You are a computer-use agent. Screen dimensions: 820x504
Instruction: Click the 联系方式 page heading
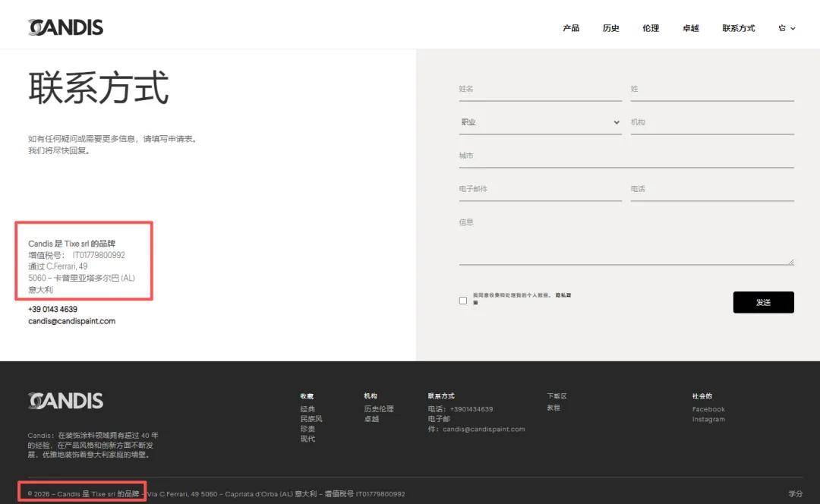[98, 88]
